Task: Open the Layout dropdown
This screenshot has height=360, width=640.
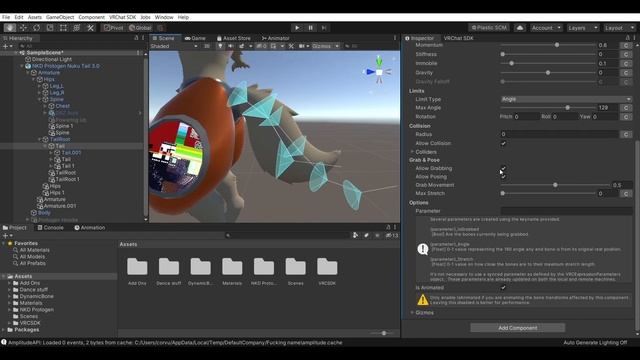Action: point(619,28)
